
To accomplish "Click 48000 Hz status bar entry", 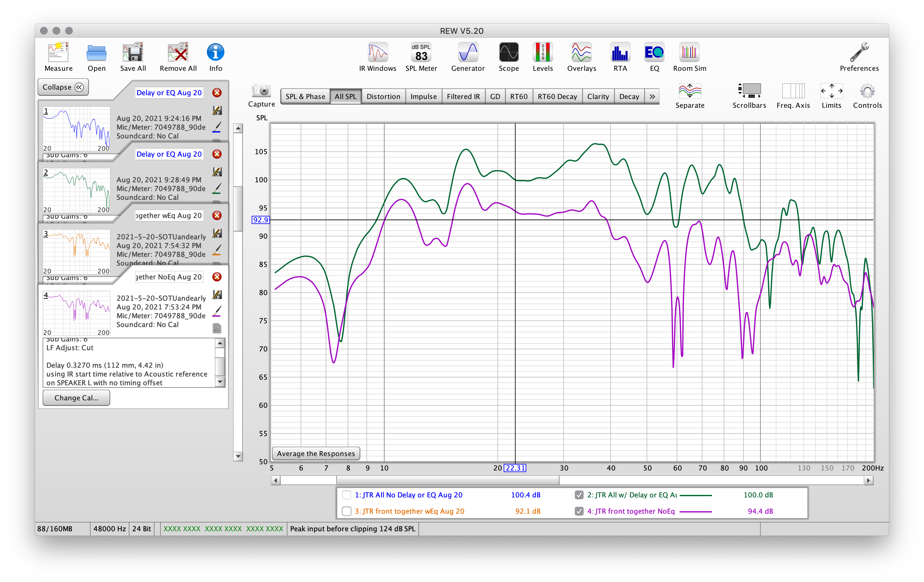I will (x=109, y=529).
